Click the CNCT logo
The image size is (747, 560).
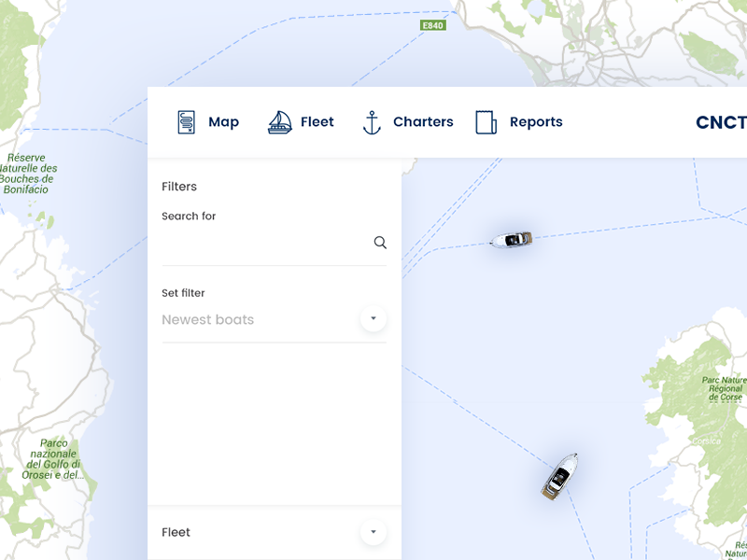720,122
